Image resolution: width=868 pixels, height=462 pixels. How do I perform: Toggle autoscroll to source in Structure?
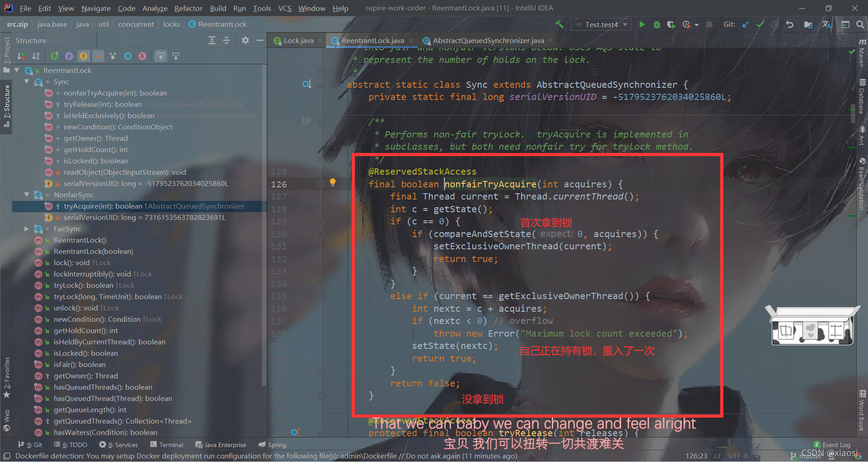pyautogui.click(x=161, y=56)
